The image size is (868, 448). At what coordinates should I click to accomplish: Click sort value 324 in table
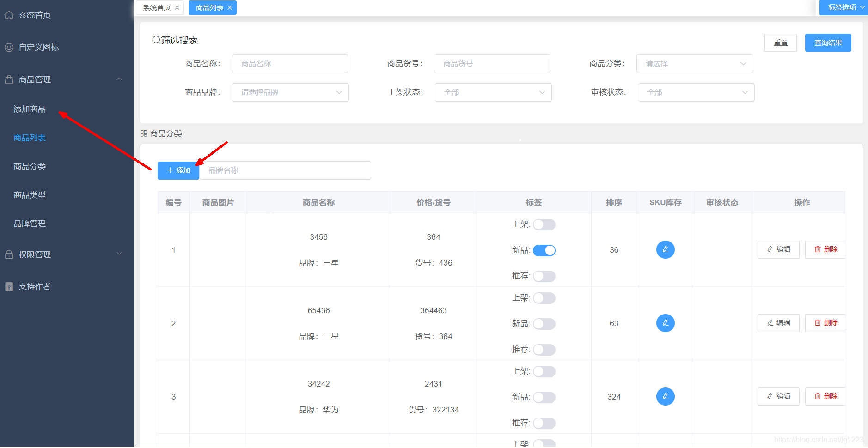click(x=614, y=397)
